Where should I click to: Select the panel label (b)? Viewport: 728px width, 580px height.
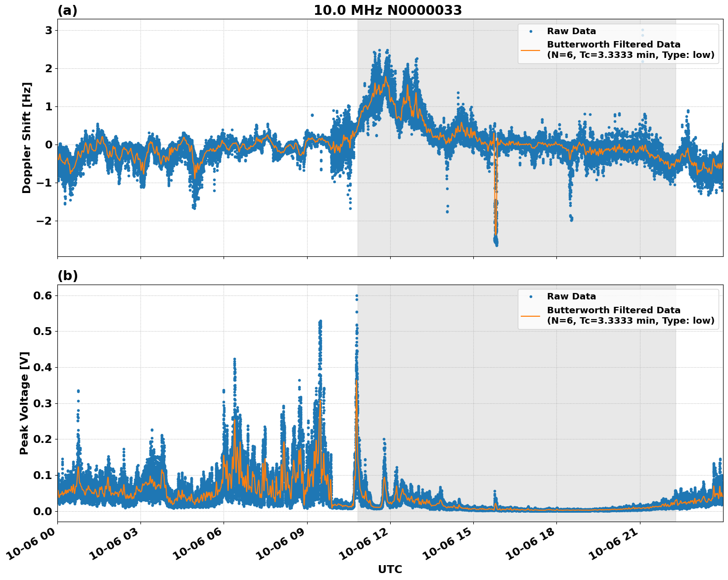point(68,275)
